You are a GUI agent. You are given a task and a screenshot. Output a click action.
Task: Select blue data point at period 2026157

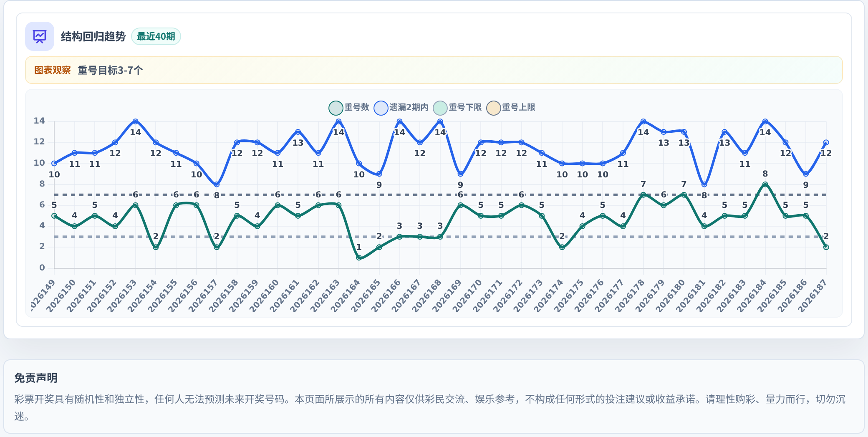[x=217, y=184]
